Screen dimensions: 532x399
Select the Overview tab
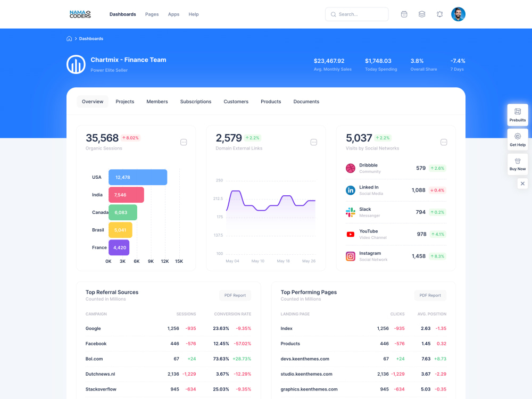coord(93,102)
